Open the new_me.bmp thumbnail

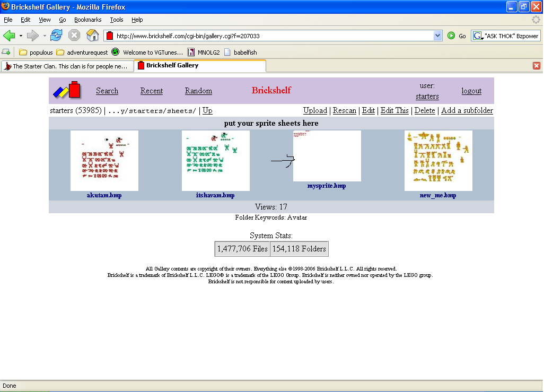click(438, 160)
